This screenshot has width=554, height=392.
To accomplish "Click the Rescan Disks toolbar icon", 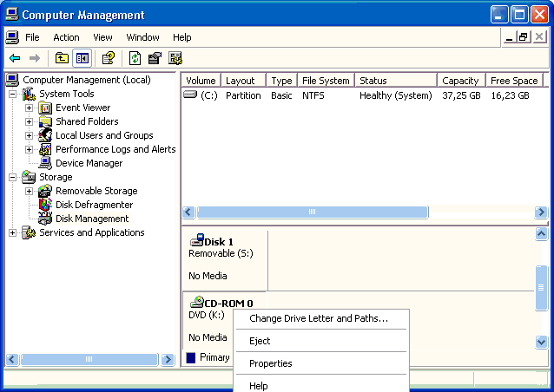I will click(x=155, y=58).
